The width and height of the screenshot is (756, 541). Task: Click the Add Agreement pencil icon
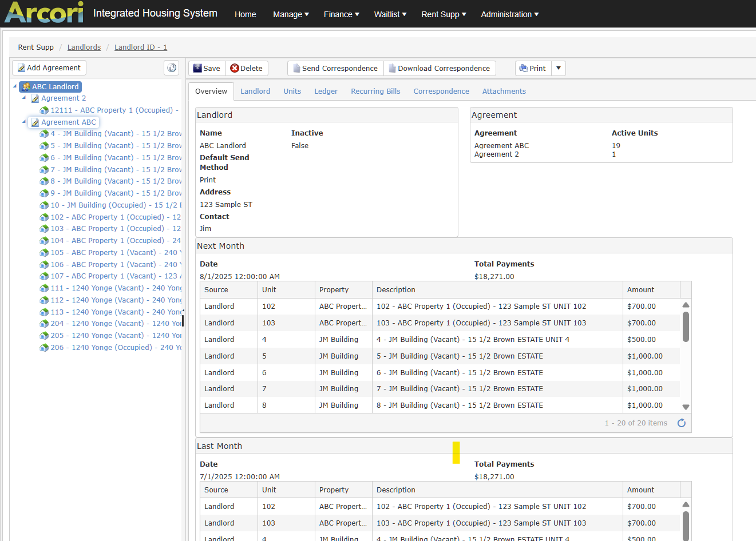tap(21, 68)
